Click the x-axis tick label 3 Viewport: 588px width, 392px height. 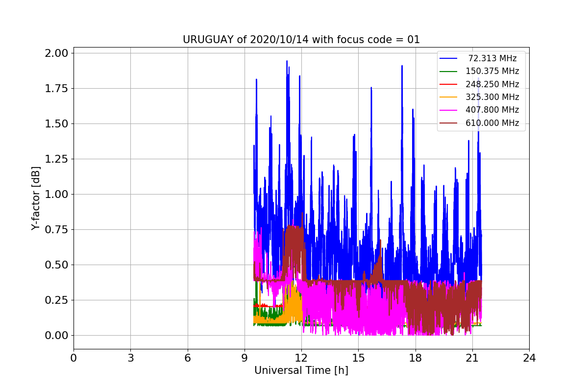(x=130, y=358)
